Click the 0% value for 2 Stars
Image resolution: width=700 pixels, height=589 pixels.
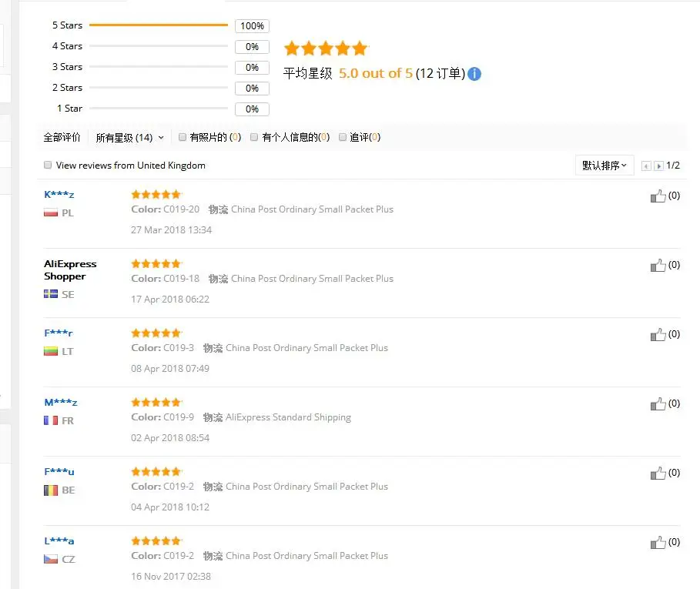[x=253, y=89]
